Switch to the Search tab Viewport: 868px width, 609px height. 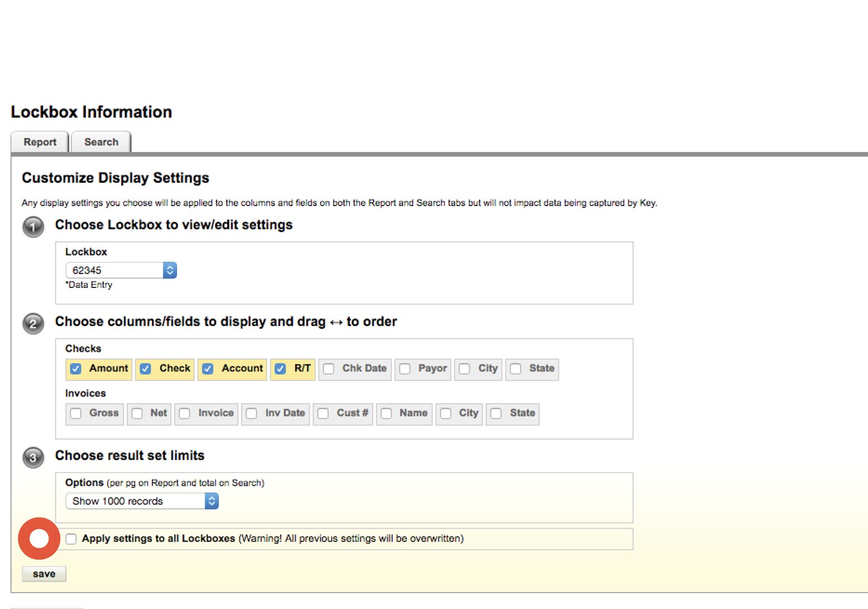pos(101,142)
